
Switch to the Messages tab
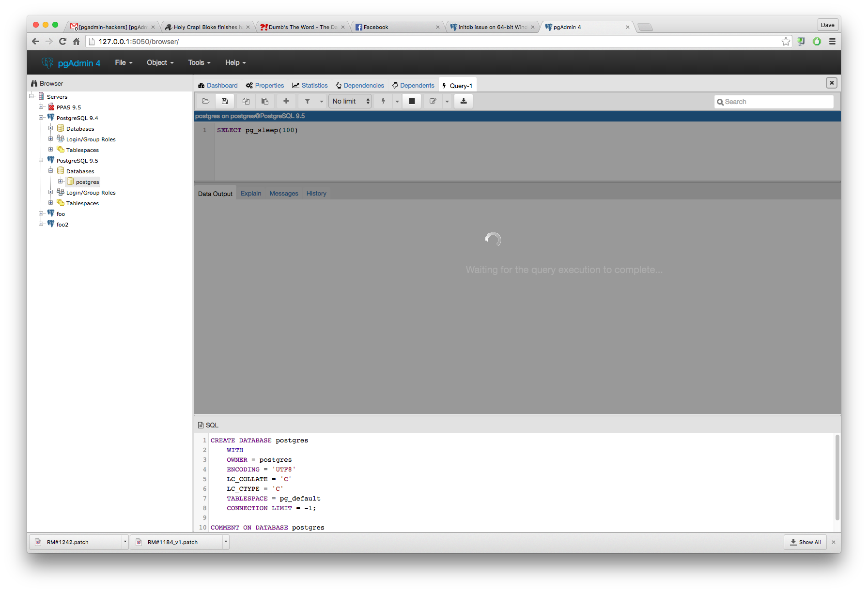284,194
